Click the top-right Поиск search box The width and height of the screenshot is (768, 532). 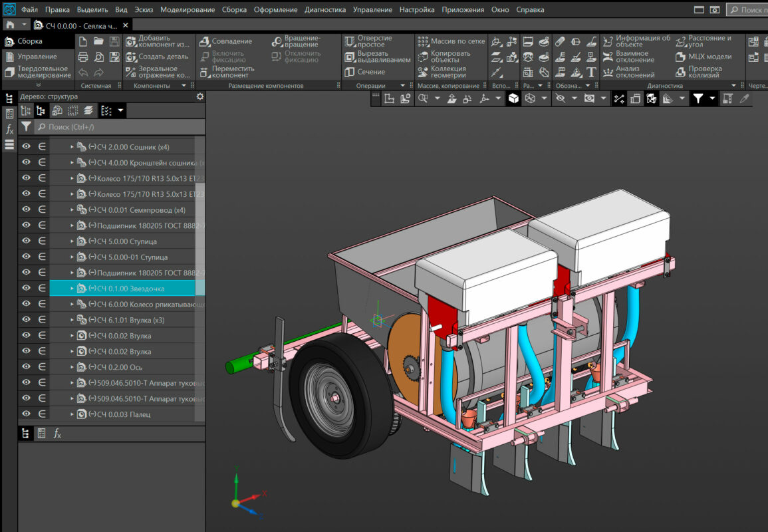click(x=747, y=9)
